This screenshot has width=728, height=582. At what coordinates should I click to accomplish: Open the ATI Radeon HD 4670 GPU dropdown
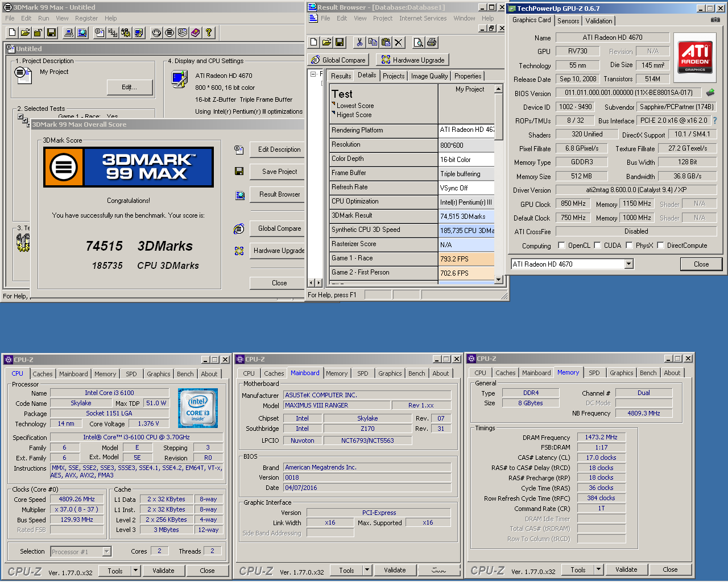[628, 264]
